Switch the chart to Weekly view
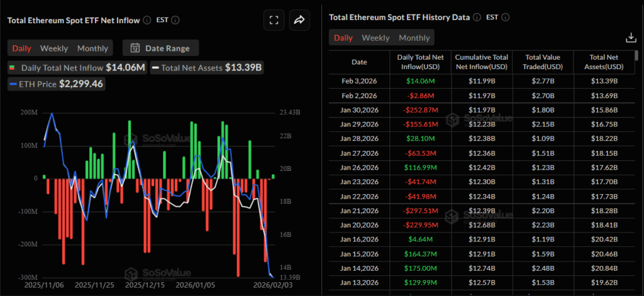The width and height of the screenshot is (644, 296). tap(54, 48)
